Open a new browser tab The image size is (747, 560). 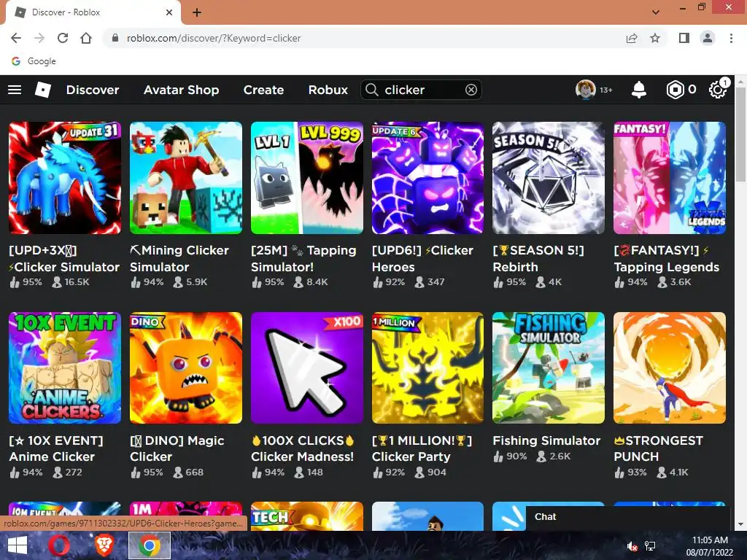(x=197, y=12)
